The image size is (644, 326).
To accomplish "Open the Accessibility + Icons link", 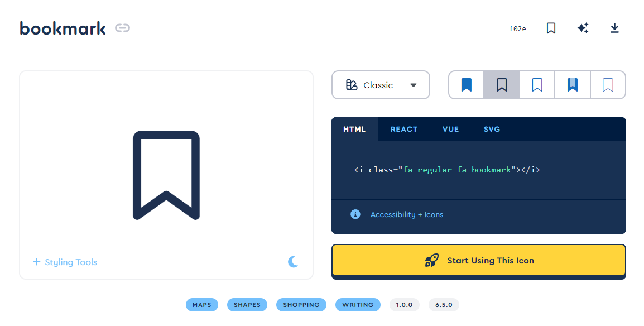I will pyautogui.click(x=407, y=214).
